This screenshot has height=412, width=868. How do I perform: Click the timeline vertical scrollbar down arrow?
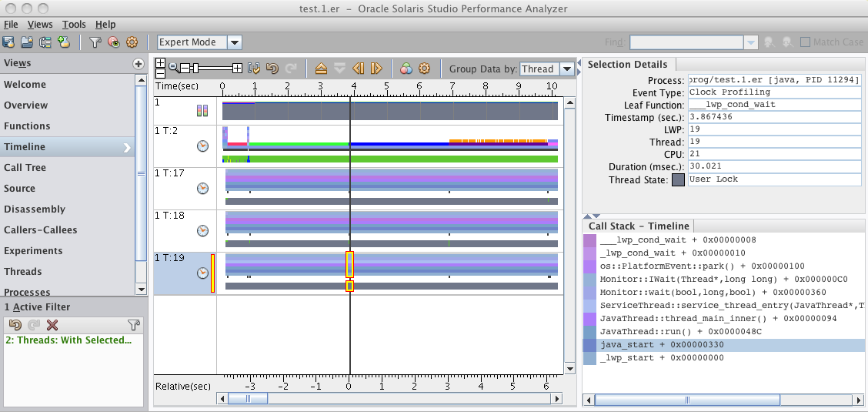pyautogui.click(x=570, y=368)
